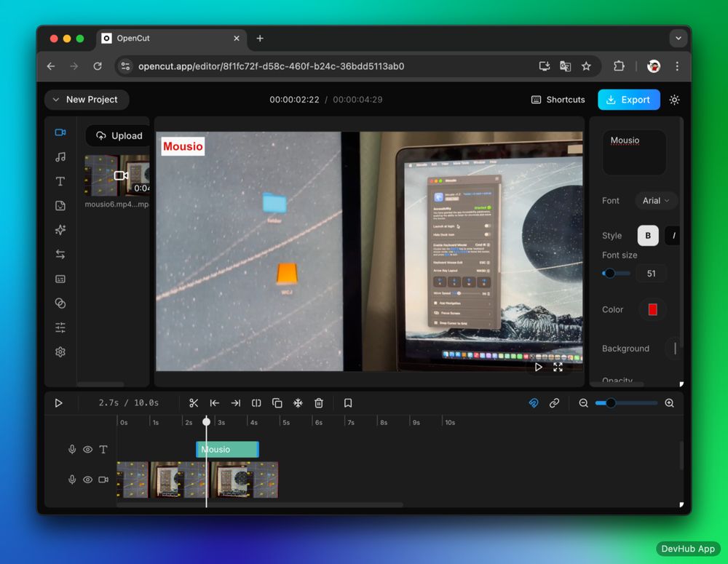The width and height of the screenshot is (728, 564).
Task: Play the timeline with the toolbar play button
Action: pyautogui.click(x=58, y=403)
